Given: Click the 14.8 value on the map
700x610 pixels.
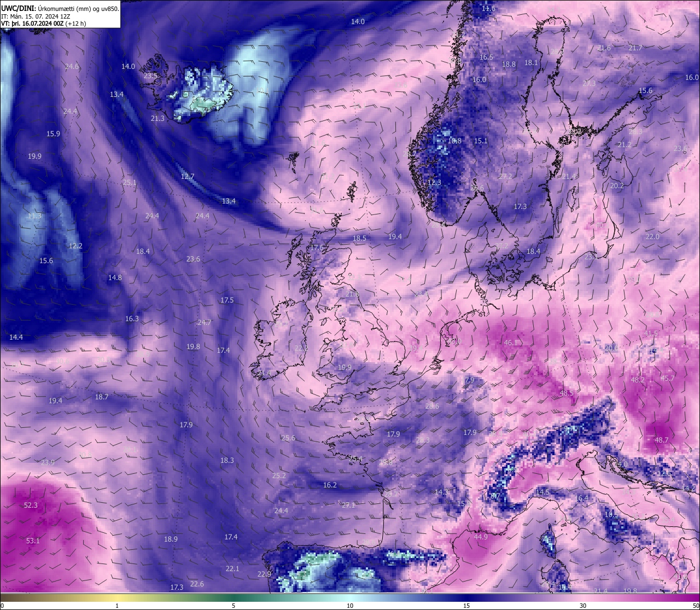Looking at the screenshot, I should (115, 277).
